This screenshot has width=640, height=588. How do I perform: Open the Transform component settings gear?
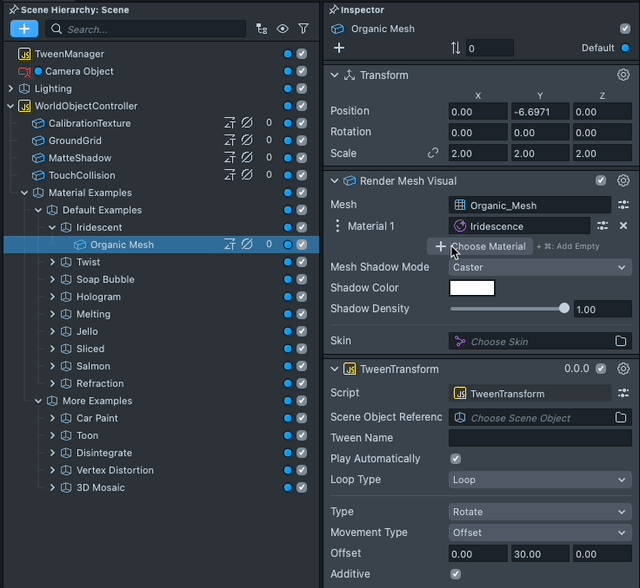623,75
